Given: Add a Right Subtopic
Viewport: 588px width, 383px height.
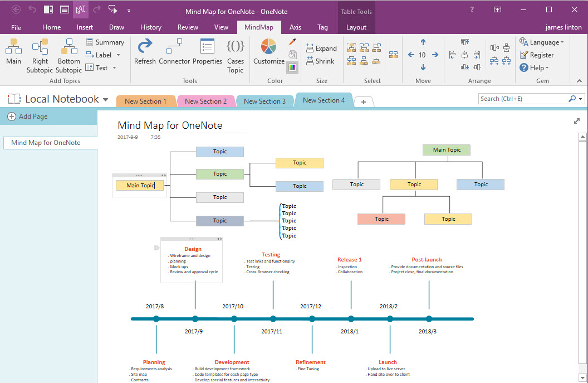Looking at the screenshot, I should tap(40, 54).
